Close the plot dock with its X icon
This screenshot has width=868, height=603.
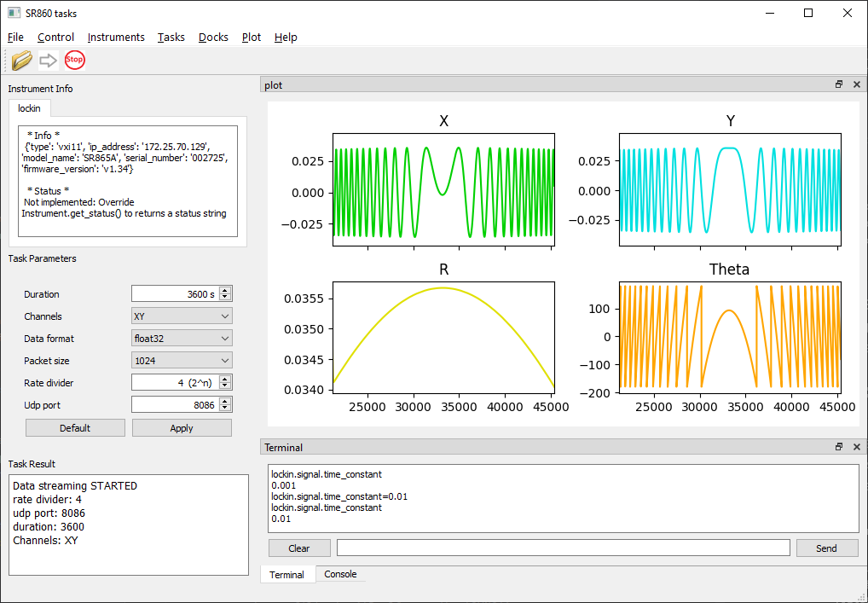click(857, 84)
